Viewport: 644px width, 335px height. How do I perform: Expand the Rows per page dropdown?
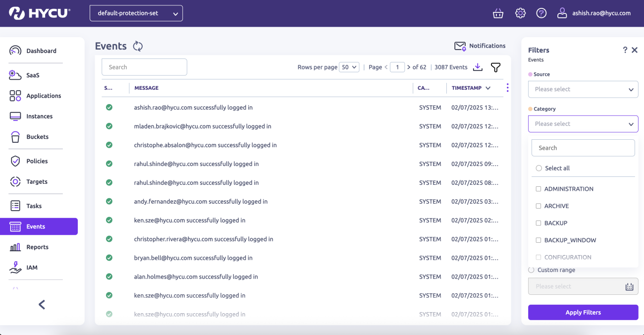click(349, 67)
